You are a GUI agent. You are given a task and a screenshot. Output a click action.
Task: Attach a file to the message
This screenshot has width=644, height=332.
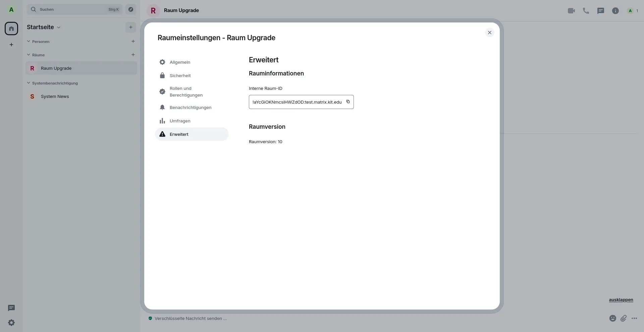623,318
